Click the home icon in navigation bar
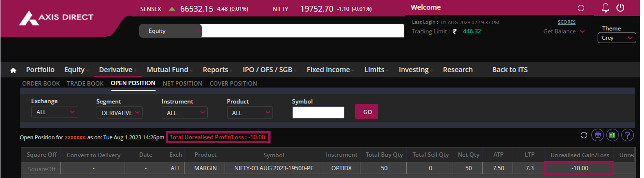The height and width of the screenshot is (178, 644). pos(14,70)
